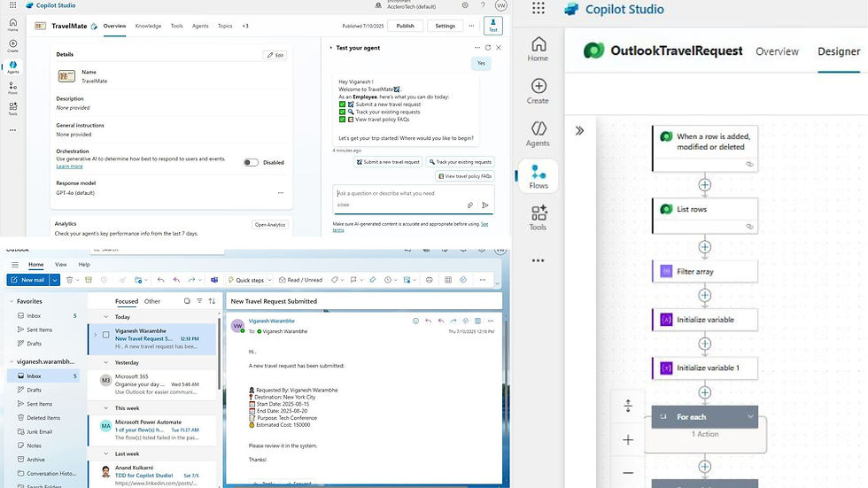Select the Filter array flow action
Screen dimensions: 868x488
point(705,272)
